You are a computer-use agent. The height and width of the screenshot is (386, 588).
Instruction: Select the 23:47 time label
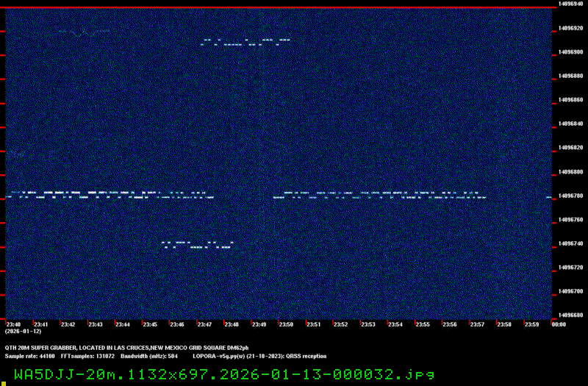click(x=204, y=324)
